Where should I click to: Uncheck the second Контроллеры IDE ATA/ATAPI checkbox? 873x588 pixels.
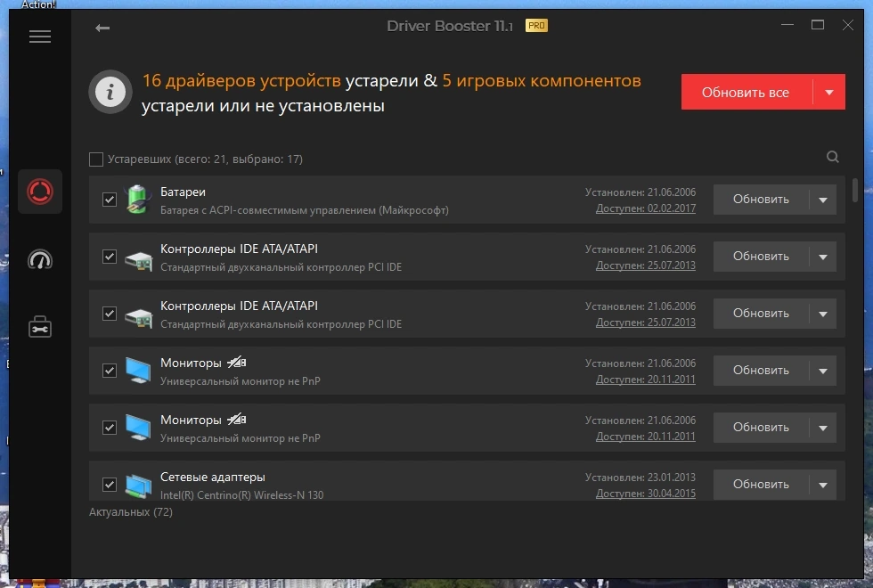tap(110, 314)
